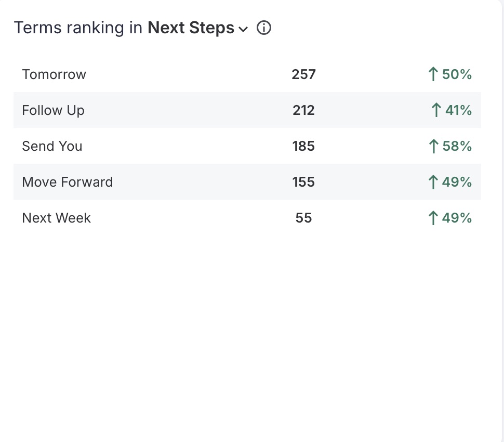
Task: Click the up arrow for Next Week's 49%
Action: click(x=433, y=218)
